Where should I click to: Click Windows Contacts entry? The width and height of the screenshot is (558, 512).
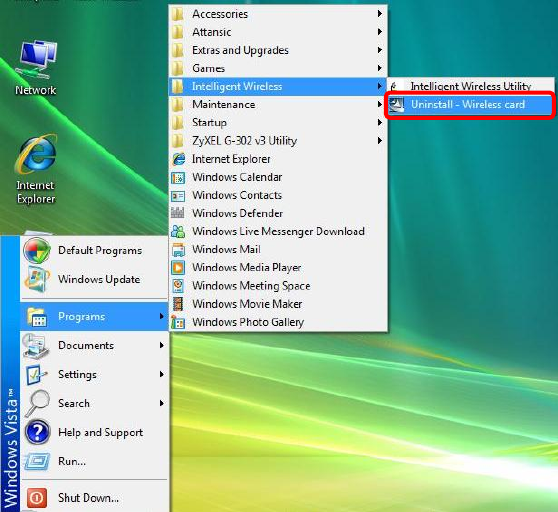tap(278, 195)
